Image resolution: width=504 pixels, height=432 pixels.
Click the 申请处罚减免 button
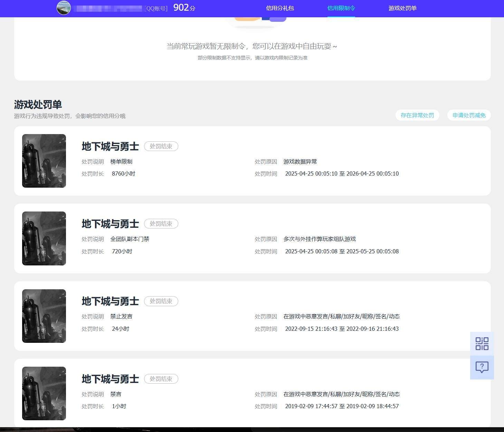click(x=469, y=115)
